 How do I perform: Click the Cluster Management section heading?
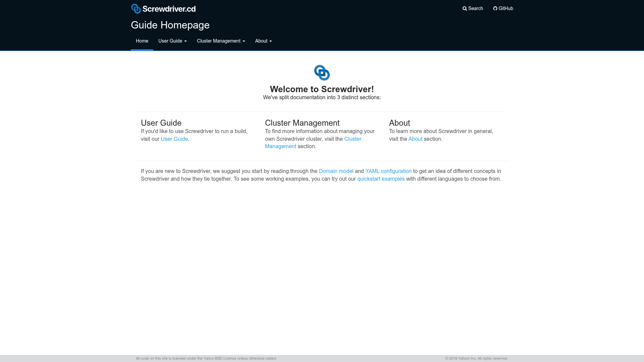point(302,123)
